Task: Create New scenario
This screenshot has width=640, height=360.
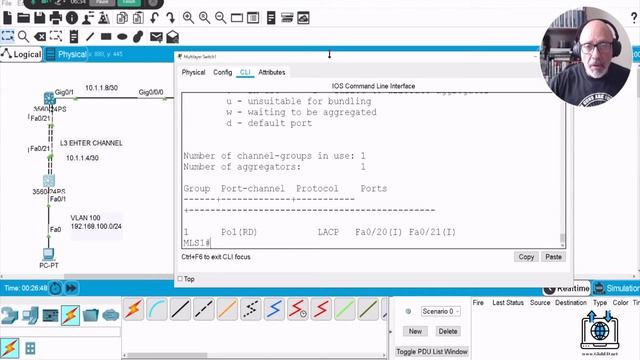Action: [415, 331]
